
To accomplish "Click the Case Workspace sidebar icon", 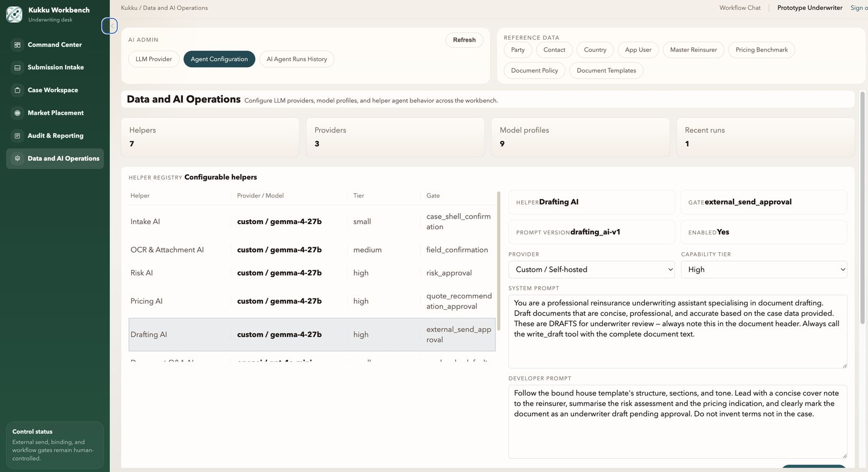I will pyautogui.click(x=17, y=90).
